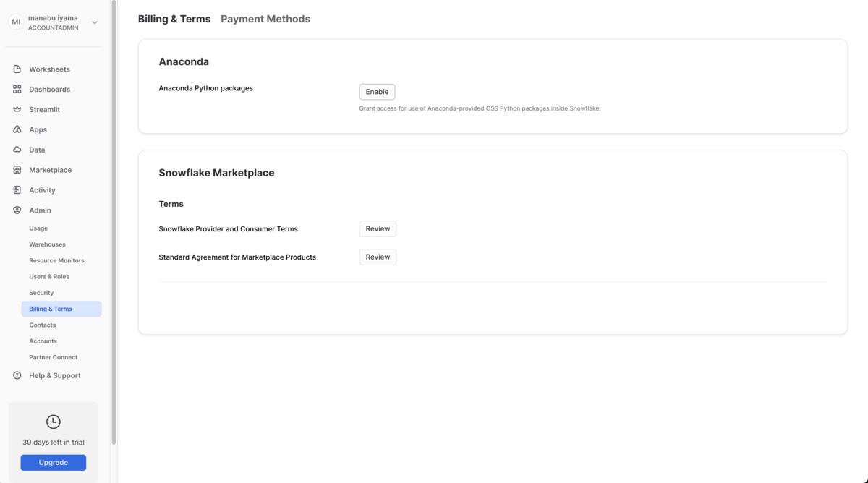Go to Marketplace in the sidebar
Screen dimensions: 868x483
coord(50,170)
